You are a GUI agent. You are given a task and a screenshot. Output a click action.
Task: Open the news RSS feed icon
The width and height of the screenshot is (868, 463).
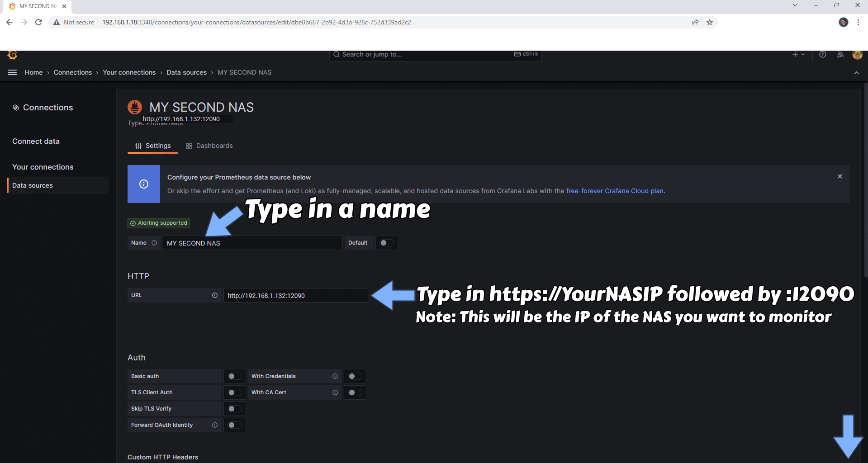840,54
